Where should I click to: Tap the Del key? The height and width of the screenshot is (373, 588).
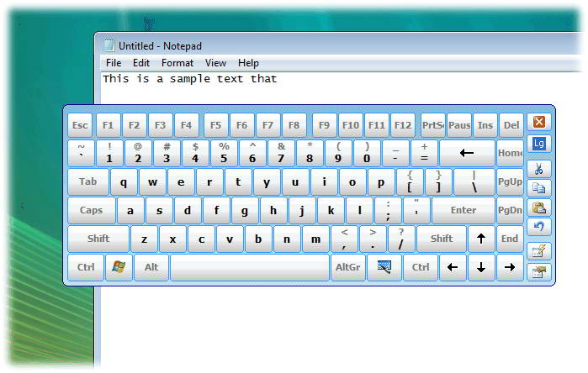pyautogui.click(x=511, y=125)
